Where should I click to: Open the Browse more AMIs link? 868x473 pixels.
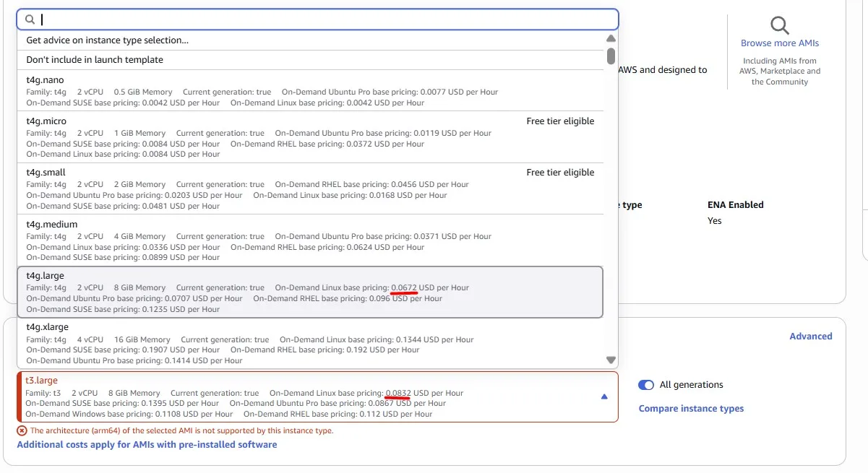[780, 43]
